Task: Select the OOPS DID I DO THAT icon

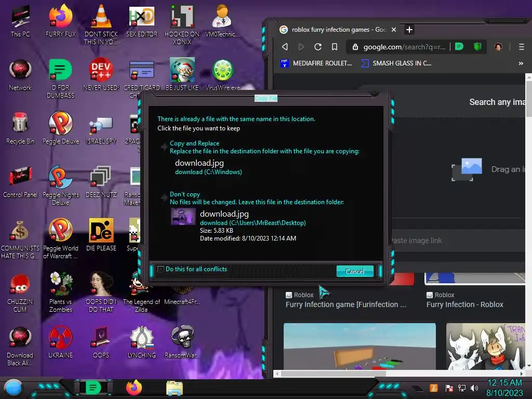Action: pos(101,292)
